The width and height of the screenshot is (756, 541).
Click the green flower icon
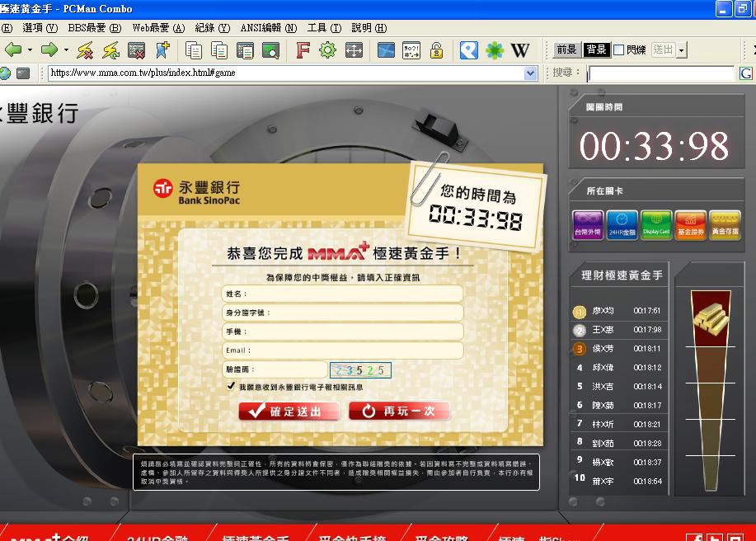pos(494,50)
